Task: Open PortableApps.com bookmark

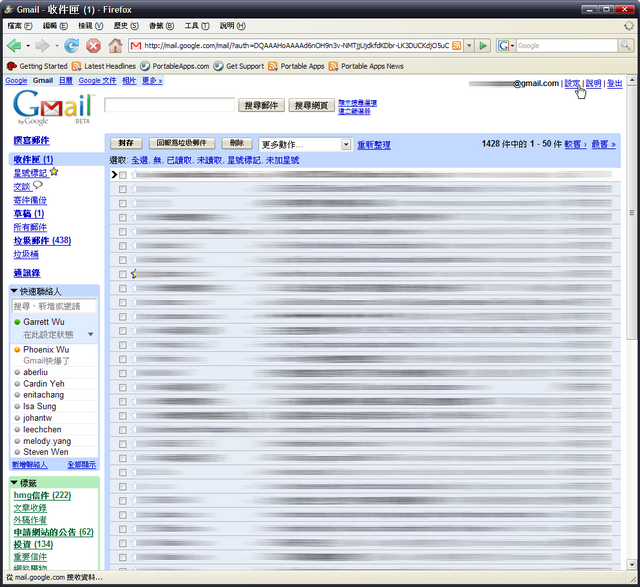Action: coord(175,66)
